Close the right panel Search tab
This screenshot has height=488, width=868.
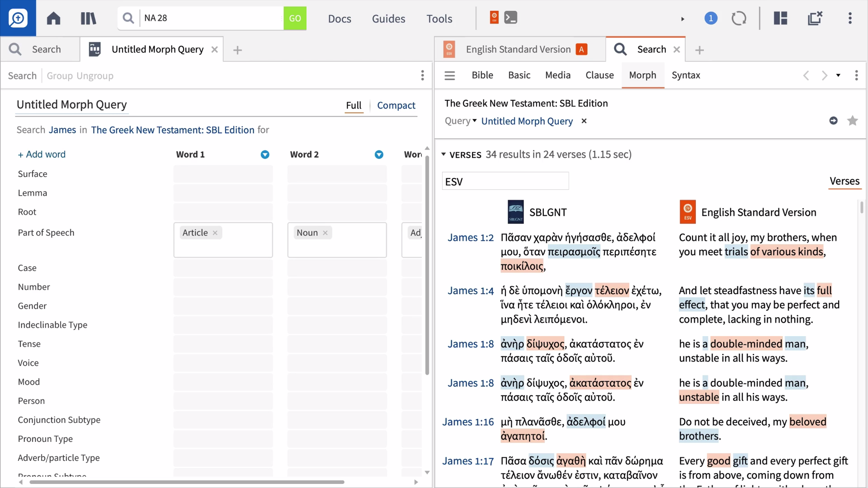coord(677,50)
